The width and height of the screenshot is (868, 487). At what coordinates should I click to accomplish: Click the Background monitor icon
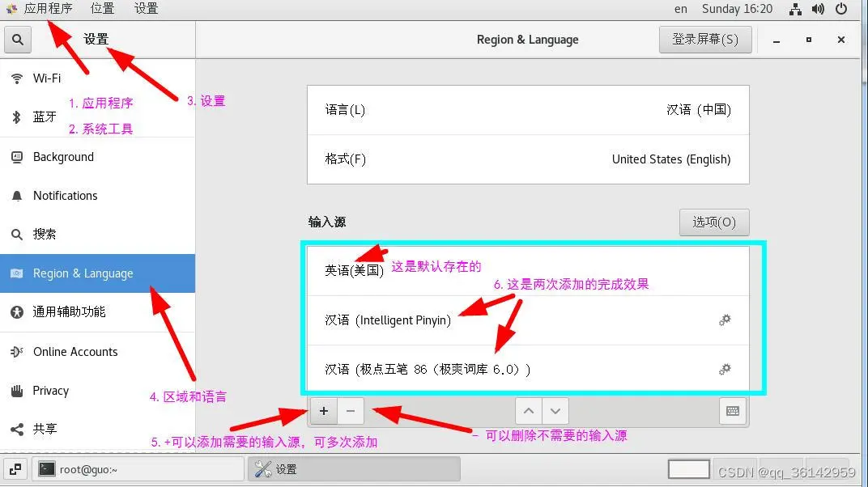coord(17,157)
